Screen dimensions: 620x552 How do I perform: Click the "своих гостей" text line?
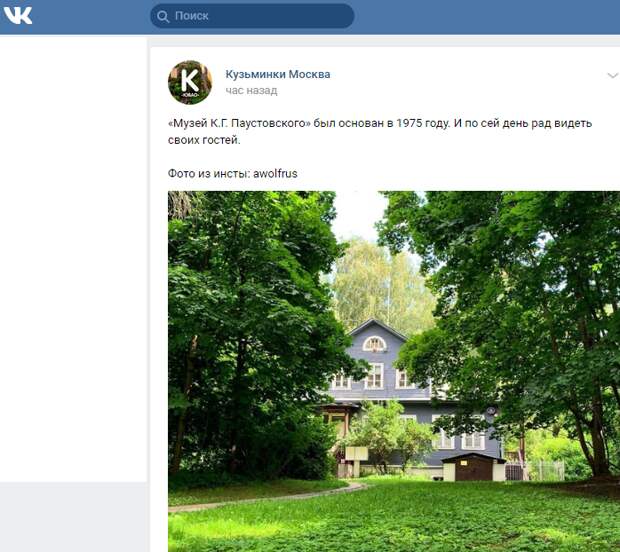tap(204, 140)
